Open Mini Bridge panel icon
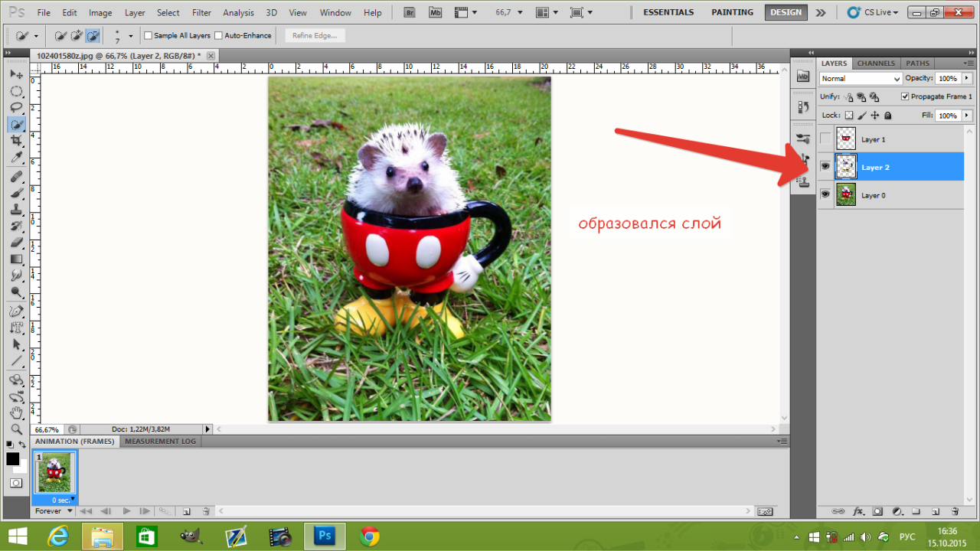The height and width of the screenshot is (551, 980). click(x=803, y=77)
